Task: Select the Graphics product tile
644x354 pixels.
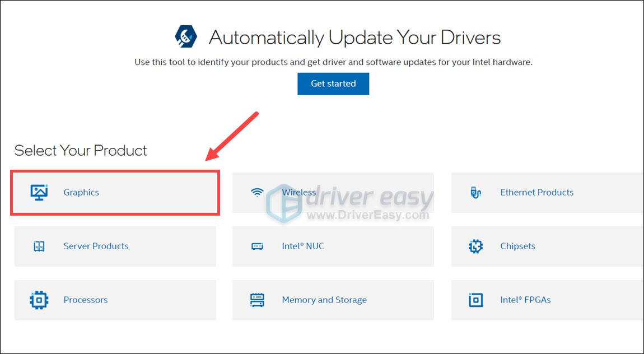Action: point(114,192)
